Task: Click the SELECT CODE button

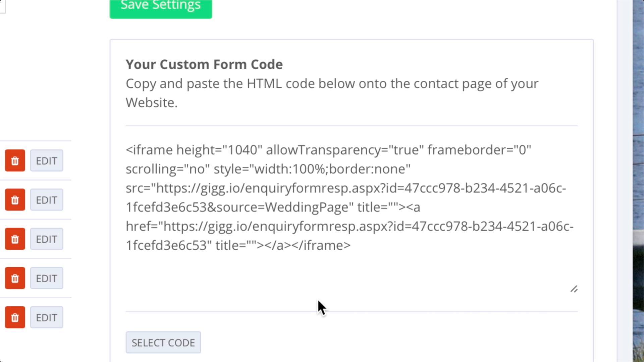Action: [x=163, y=343]
